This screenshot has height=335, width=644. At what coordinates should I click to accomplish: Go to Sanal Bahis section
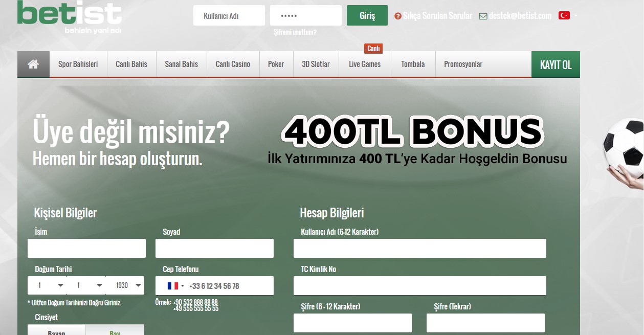tap(181, 64)
